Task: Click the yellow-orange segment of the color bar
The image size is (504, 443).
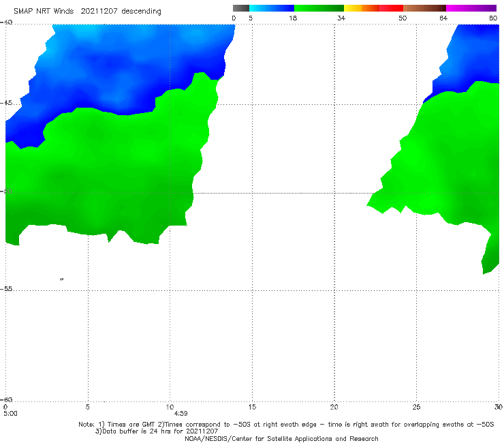Action: tap(361, 8)
